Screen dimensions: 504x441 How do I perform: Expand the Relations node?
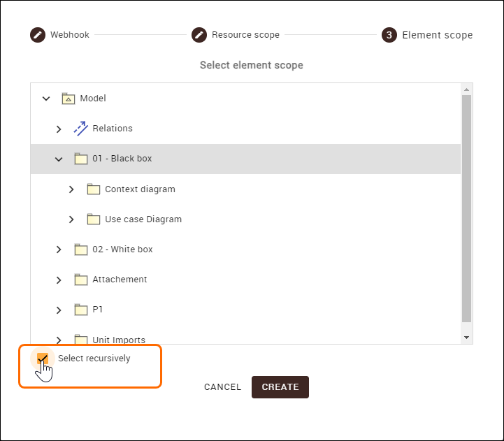pos(59,129)
